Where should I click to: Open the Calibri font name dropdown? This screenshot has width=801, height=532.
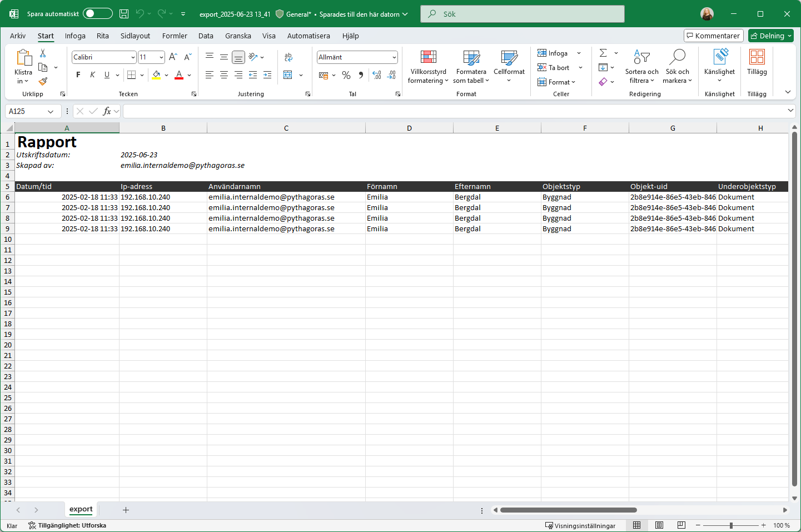133,57
